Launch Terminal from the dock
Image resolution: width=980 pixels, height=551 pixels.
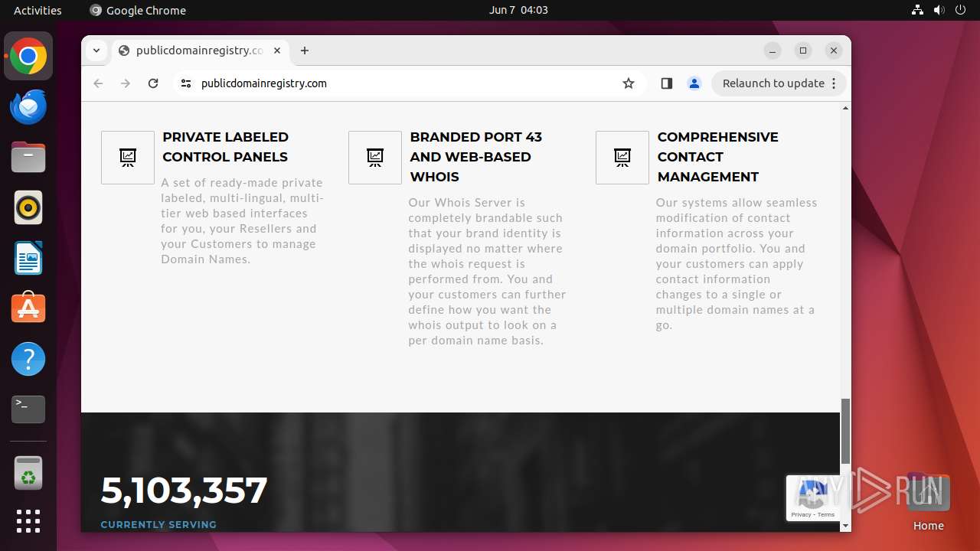28,409
